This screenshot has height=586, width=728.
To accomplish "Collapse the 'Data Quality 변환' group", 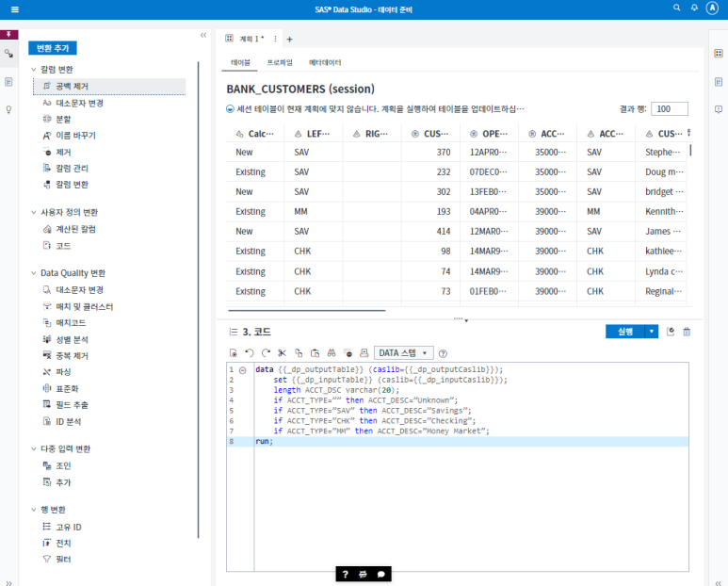I will coord(33,273).
